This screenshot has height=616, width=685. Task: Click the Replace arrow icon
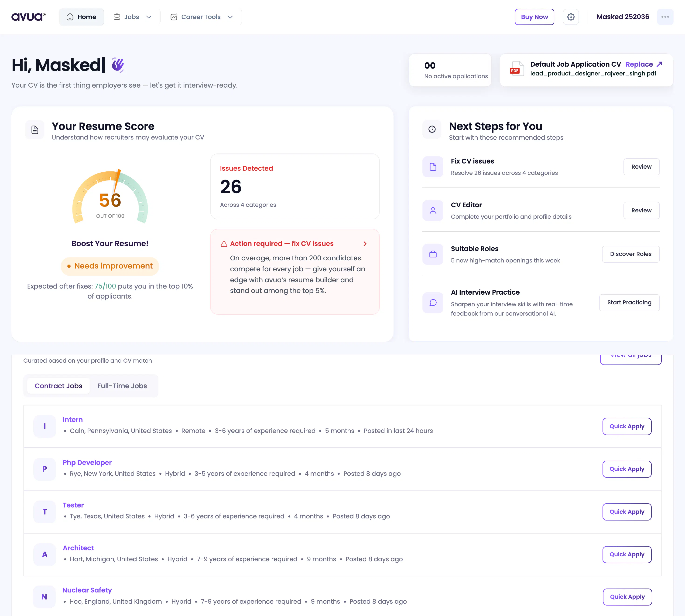point(659,64)
